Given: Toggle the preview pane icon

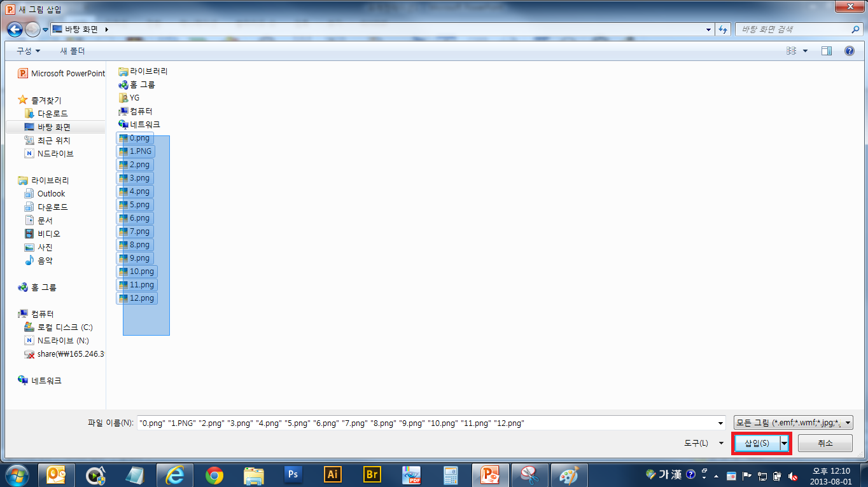Looking at the screenshot, I should coord(827,51).
